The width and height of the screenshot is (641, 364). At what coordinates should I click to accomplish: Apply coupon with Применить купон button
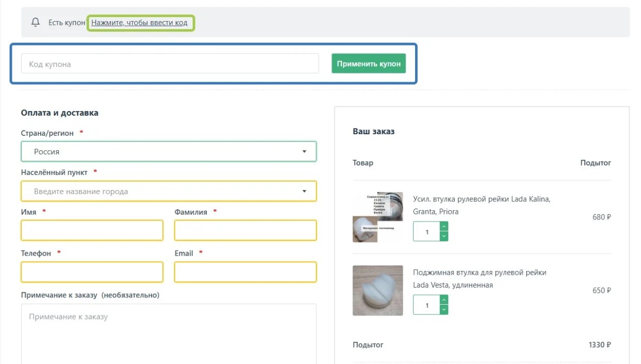coord(369,64)
